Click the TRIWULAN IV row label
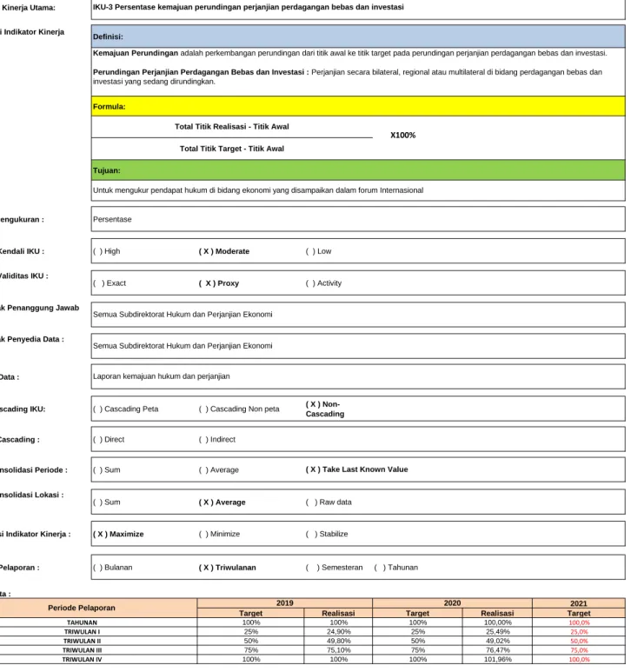631x672 pixels. pos(82,660)
